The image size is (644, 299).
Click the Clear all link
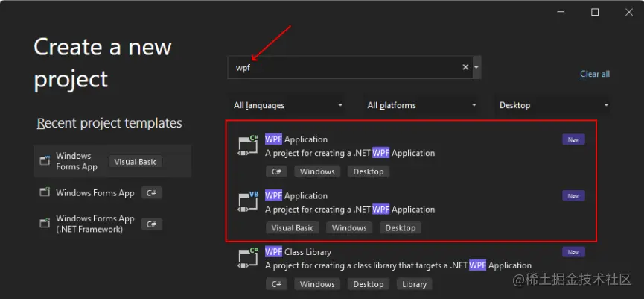[595, 74]
